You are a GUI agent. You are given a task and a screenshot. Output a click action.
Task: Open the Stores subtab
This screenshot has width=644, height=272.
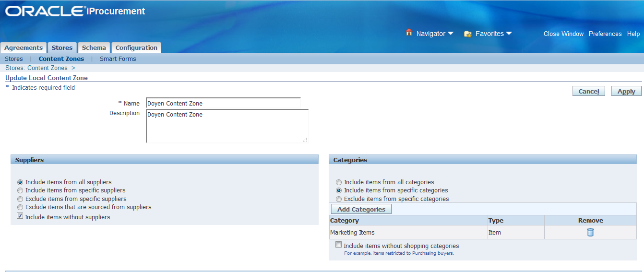(14, 59)
